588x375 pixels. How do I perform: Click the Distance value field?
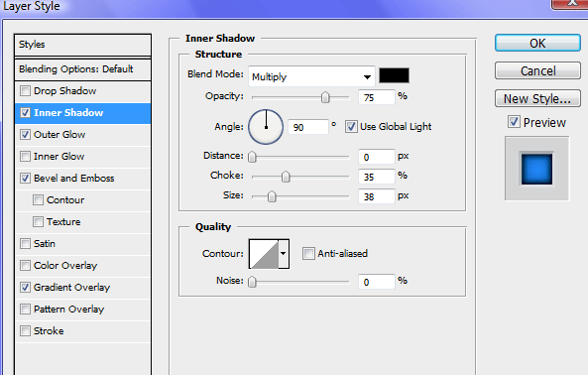tap(377, 157)
